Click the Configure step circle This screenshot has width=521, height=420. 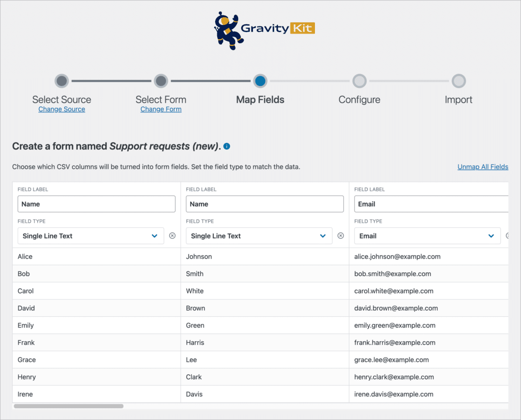(359, 81)
